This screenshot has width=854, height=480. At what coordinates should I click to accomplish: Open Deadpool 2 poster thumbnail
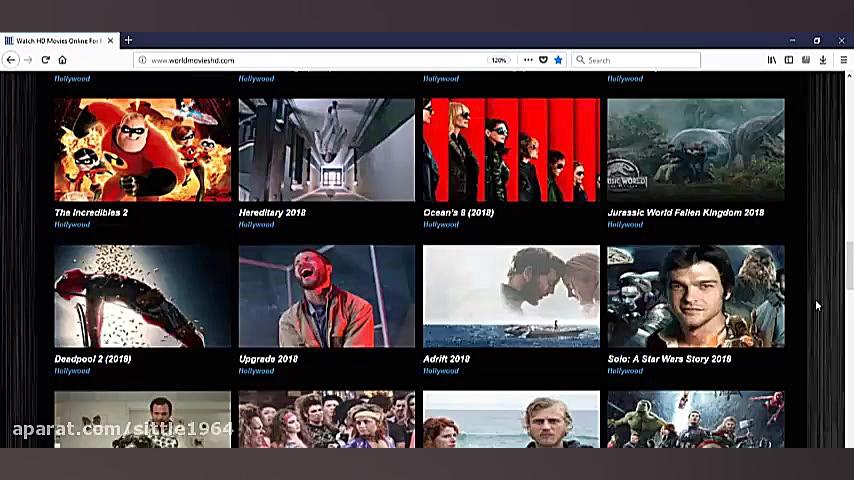point(143,296)
